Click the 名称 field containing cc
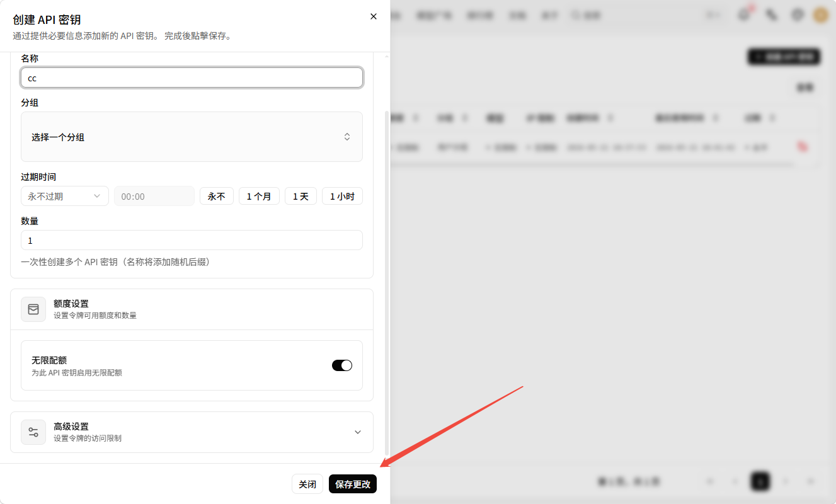Image resolution: width=836 pixels, height=504 pixels. [192, 77]
